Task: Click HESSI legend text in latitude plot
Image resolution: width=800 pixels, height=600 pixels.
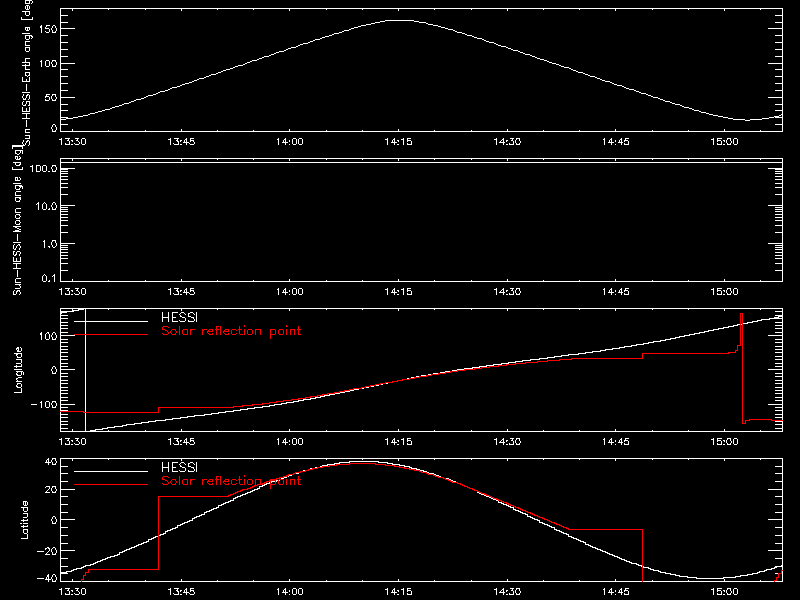Action: coord(179,467)
